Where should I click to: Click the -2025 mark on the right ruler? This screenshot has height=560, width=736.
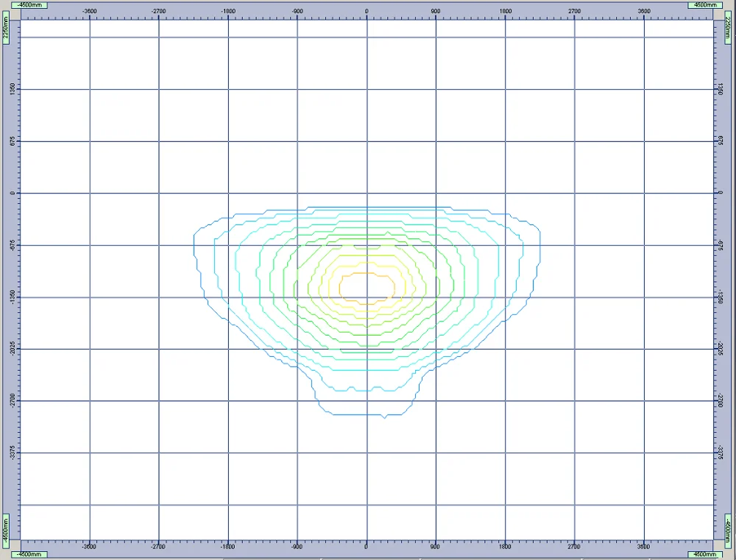pos(722,349)
